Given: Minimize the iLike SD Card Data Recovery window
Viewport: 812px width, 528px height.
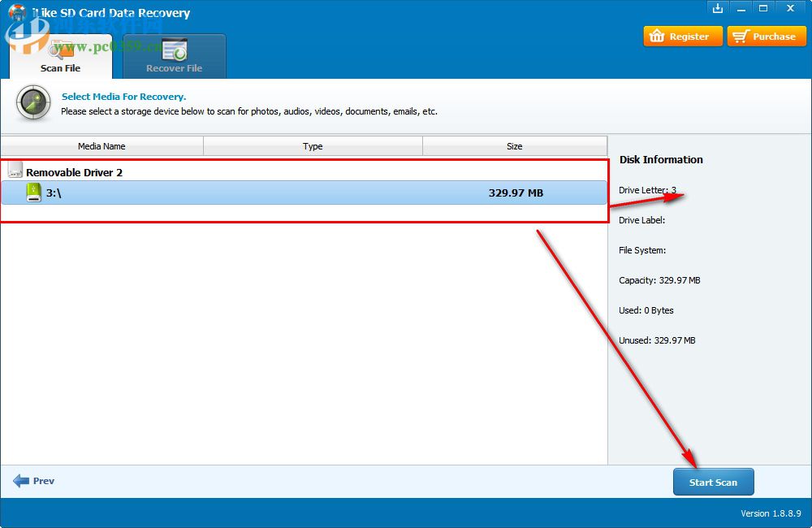Looking at the screenshot, I should point(741,8).
